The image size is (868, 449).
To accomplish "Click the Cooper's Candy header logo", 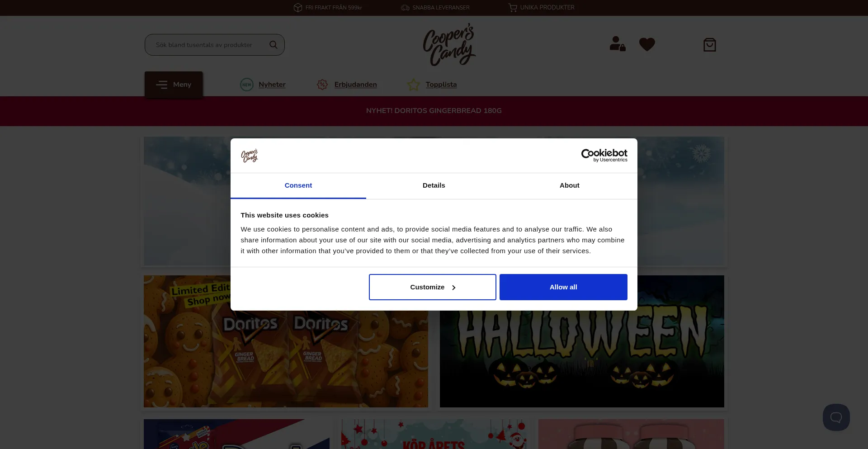I will [x=449, y=44].
